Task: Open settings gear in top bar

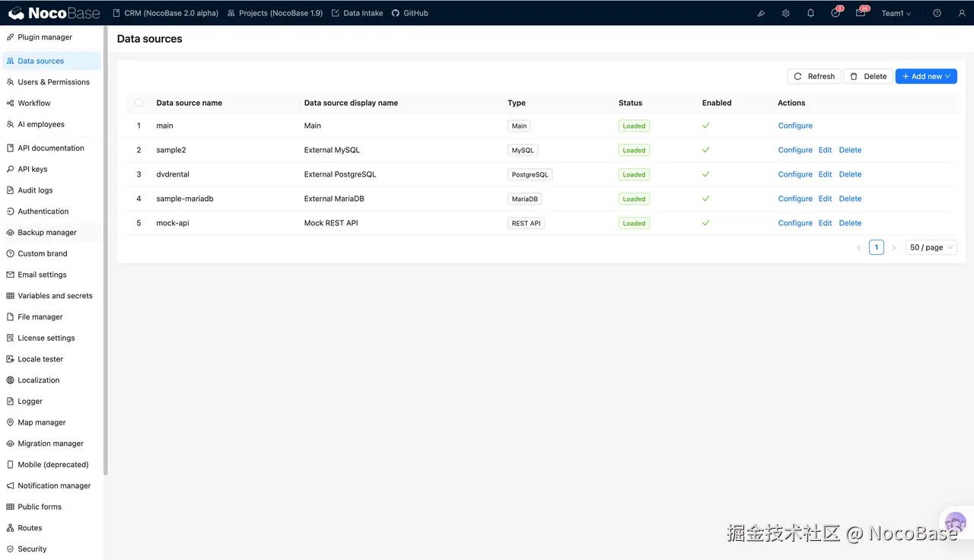Action: click(785, 13)
